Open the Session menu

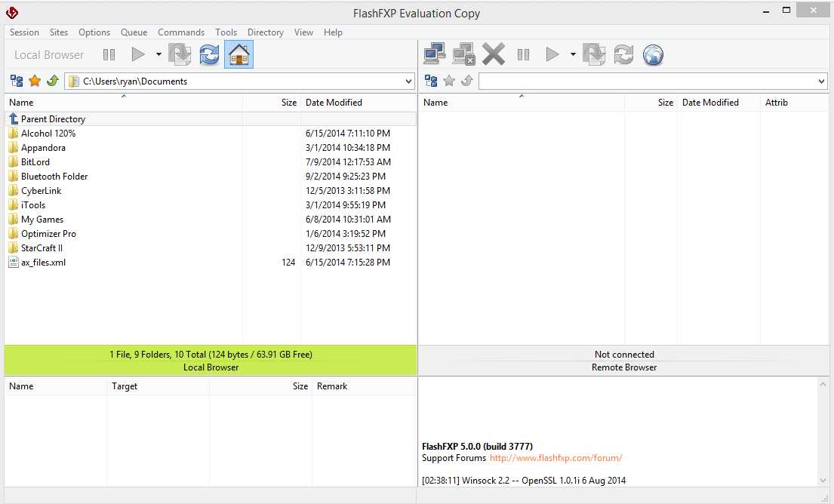[x=24, y=32]
